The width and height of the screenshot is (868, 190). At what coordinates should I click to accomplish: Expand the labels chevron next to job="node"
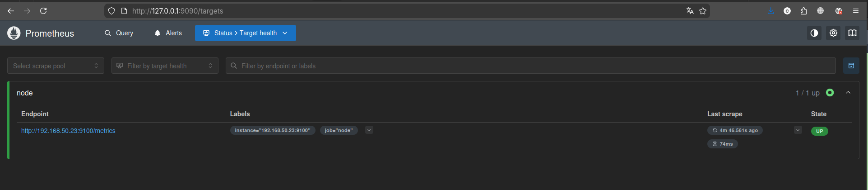pyautogui.click(x=369, y=130)
